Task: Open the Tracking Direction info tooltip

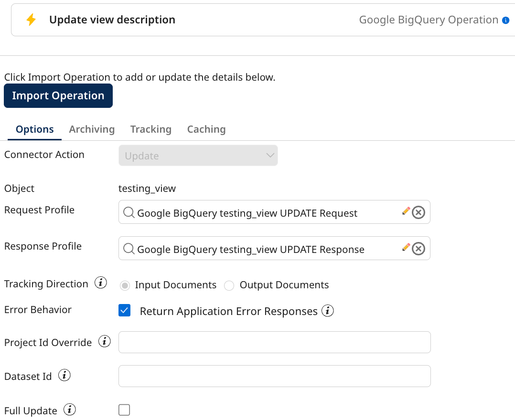Action: coord(100,283)
